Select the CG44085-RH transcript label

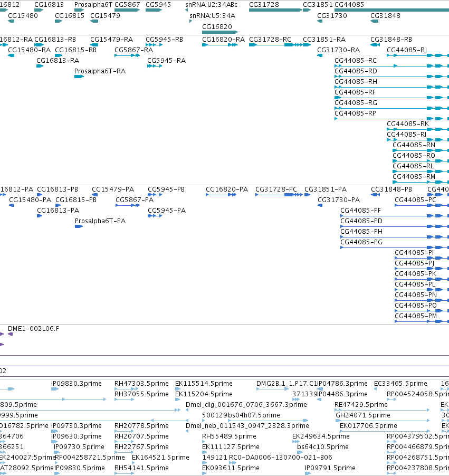tap(356, 82)
